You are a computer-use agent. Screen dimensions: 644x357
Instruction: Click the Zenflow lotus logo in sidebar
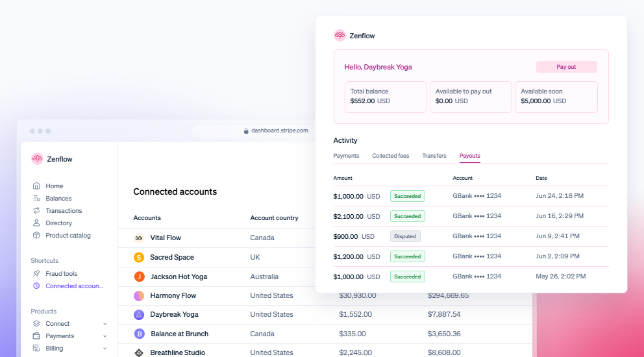coord(37,158)
